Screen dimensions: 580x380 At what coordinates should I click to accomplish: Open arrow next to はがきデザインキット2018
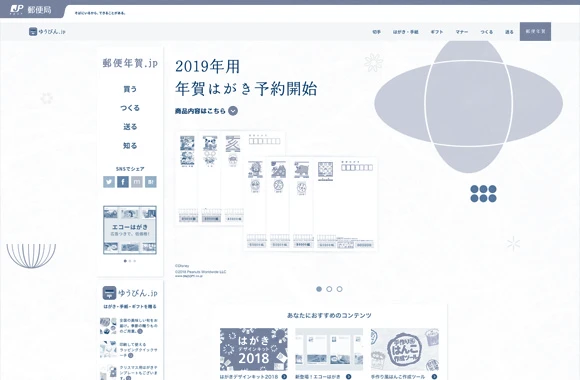click(x=284, y=377)
